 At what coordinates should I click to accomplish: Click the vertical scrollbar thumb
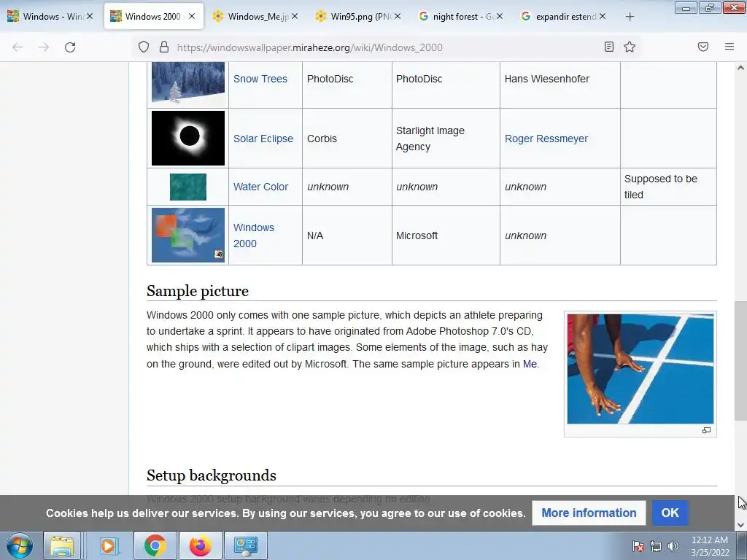741,360
